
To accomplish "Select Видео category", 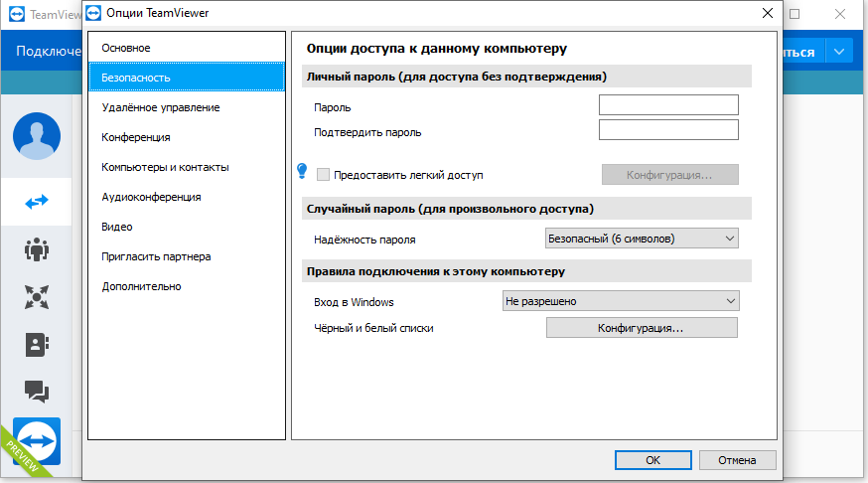I will point(187,227).
